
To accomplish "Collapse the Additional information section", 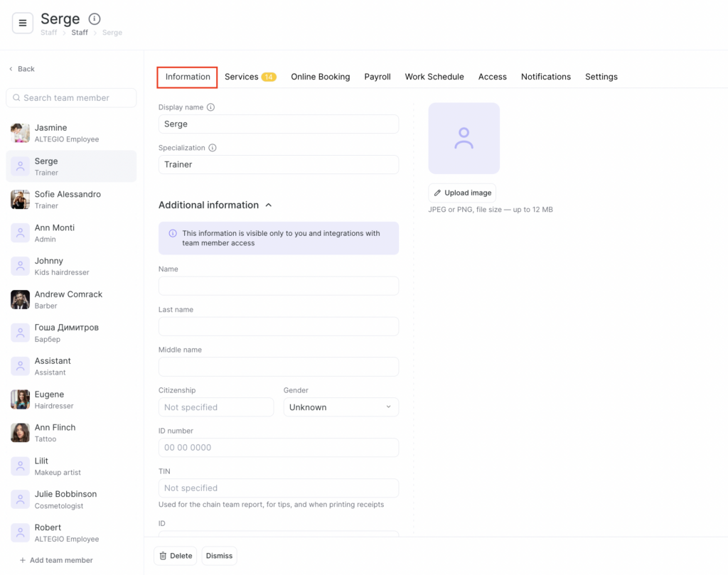I will click(269, 205).
